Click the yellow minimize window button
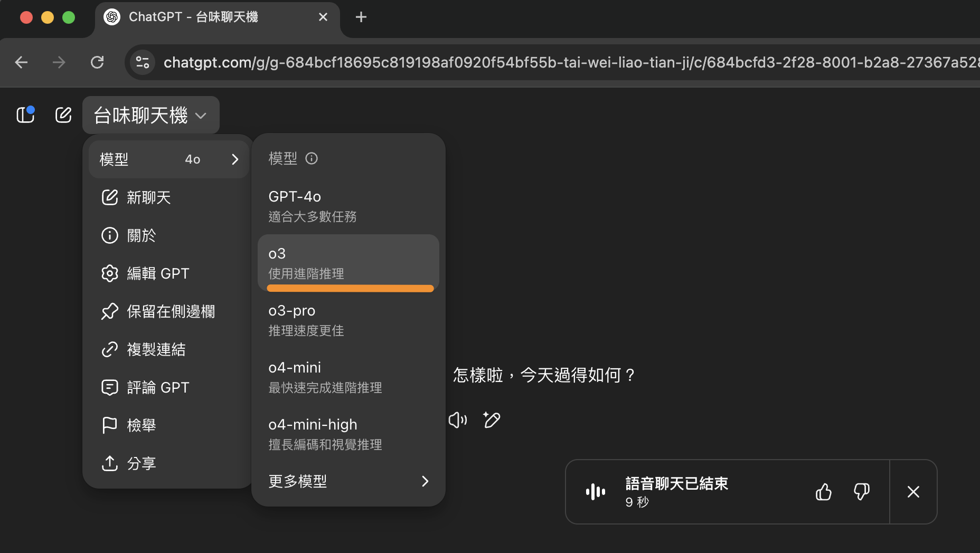The width and height of the screenshot is (980, 553). (48, 17)
